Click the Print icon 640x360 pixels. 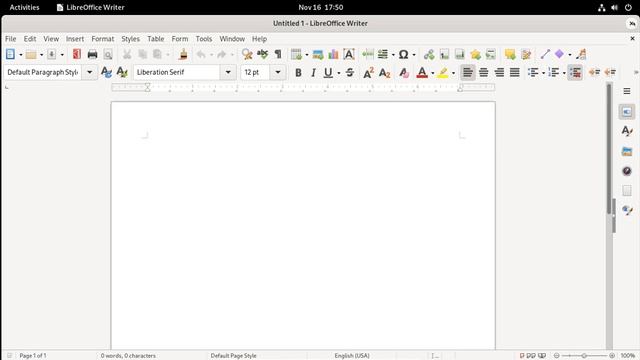point(92,54)
